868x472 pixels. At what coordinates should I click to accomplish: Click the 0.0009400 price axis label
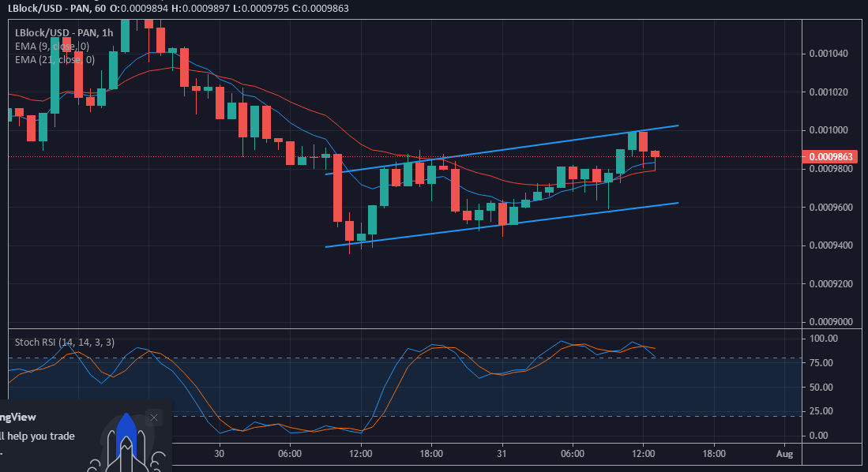(831, 245)
